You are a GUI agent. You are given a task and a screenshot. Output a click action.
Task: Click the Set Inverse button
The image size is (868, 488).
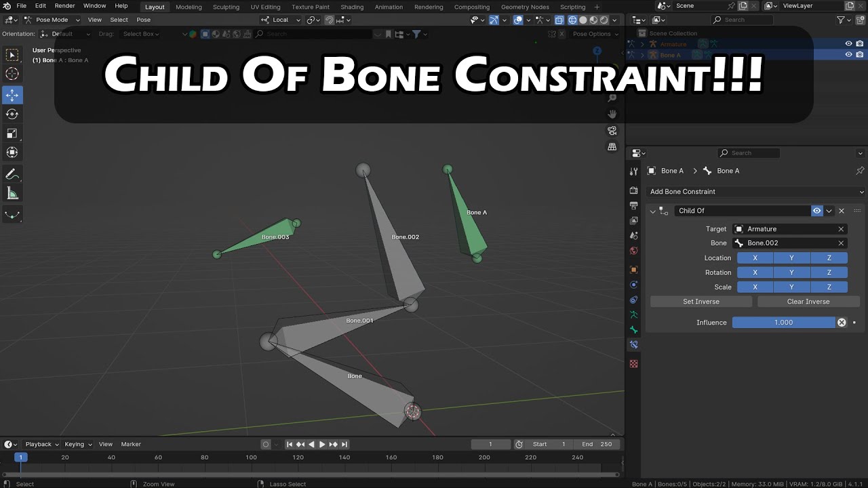[701, 302]
